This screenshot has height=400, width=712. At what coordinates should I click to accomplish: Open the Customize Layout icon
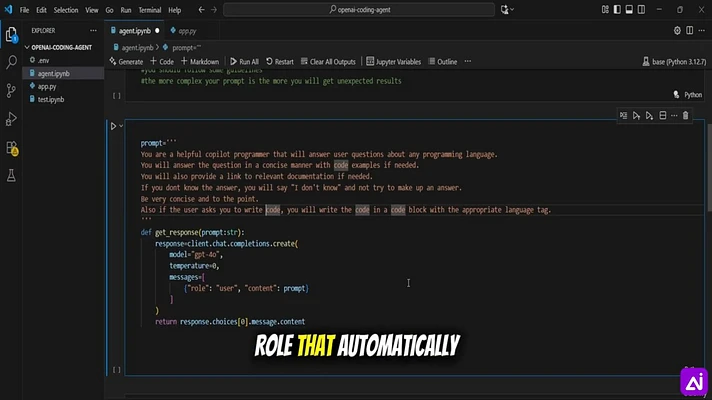pyautogui.click(x=605, y=10)
